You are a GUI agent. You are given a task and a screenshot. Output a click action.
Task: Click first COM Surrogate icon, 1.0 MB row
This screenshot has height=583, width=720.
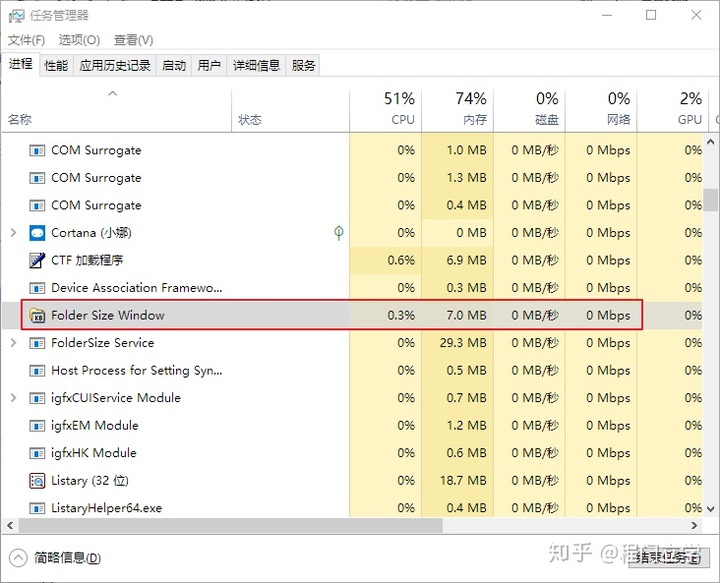pyautogui.click(x=37, y=150)
